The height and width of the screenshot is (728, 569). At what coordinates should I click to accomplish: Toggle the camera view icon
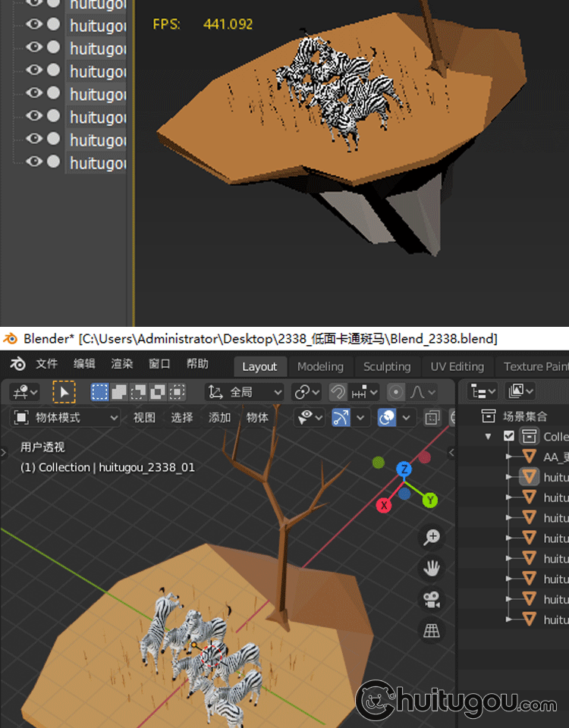click(x=432, y=599)
